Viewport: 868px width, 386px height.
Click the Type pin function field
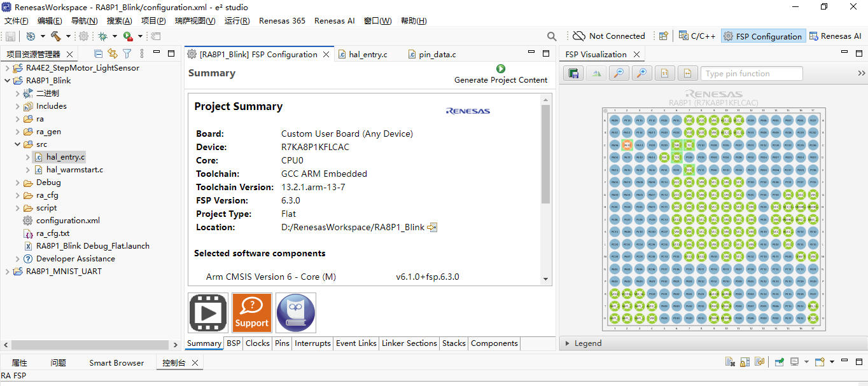(752, 74)
